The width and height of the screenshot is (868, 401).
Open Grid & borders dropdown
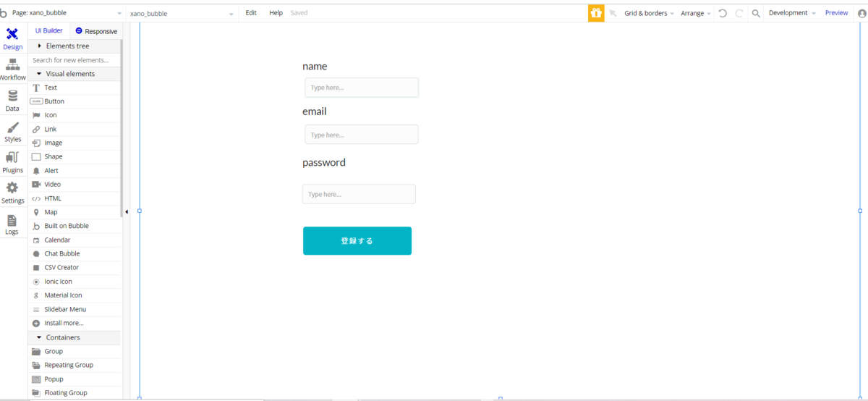point(649,13)
